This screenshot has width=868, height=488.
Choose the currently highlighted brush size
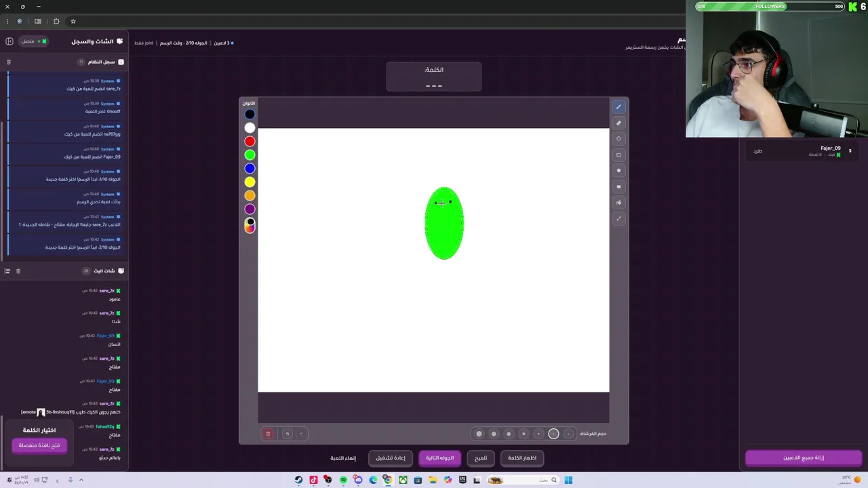pyautogui.click(x=553, y=434)
